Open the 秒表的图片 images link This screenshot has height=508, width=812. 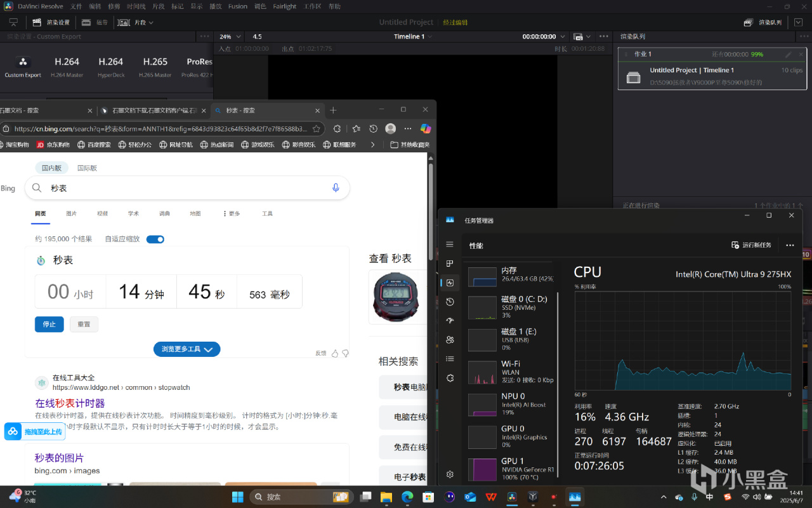point(59,458)
